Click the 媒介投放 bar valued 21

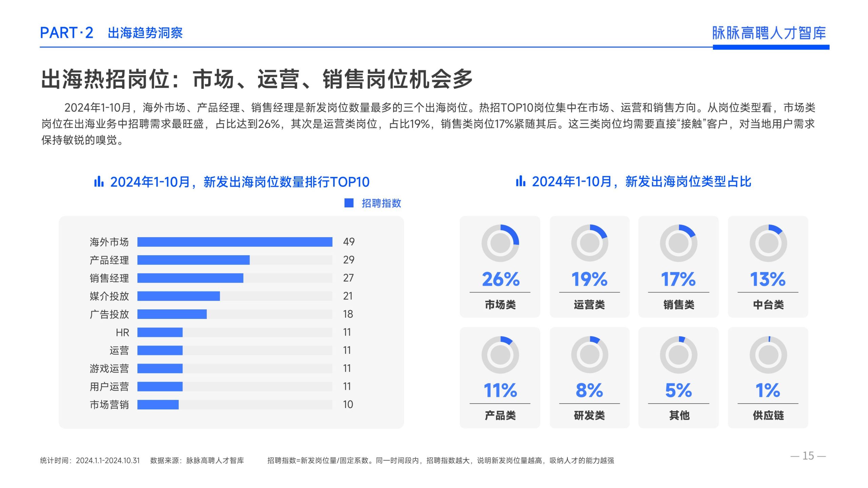[x=178, y=296]
